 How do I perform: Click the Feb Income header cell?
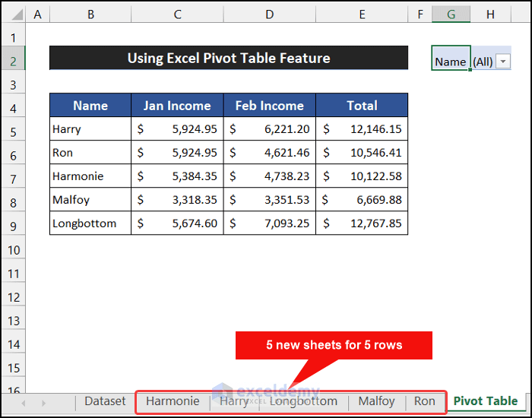270,106
